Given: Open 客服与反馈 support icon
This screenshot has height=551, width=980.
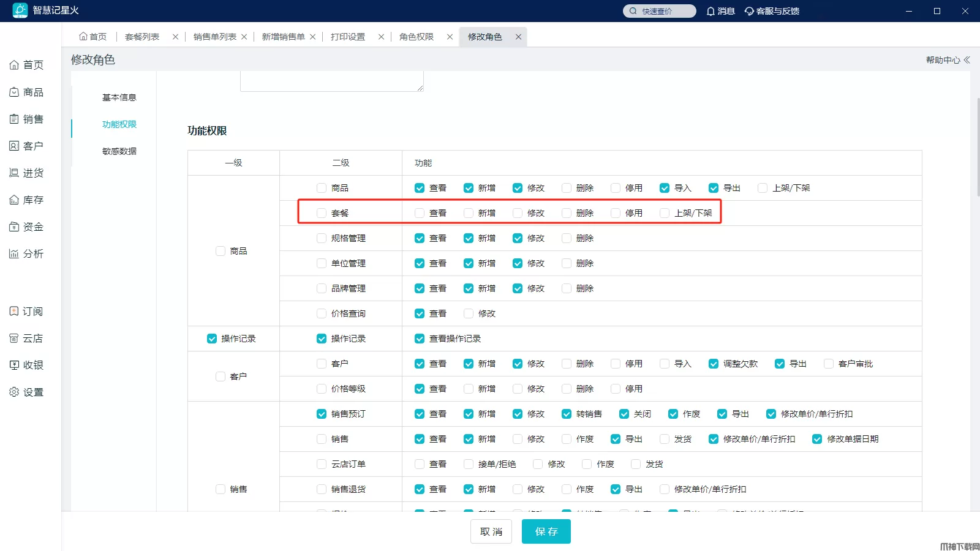Looking at the screenshot, I should click(772, 11).
